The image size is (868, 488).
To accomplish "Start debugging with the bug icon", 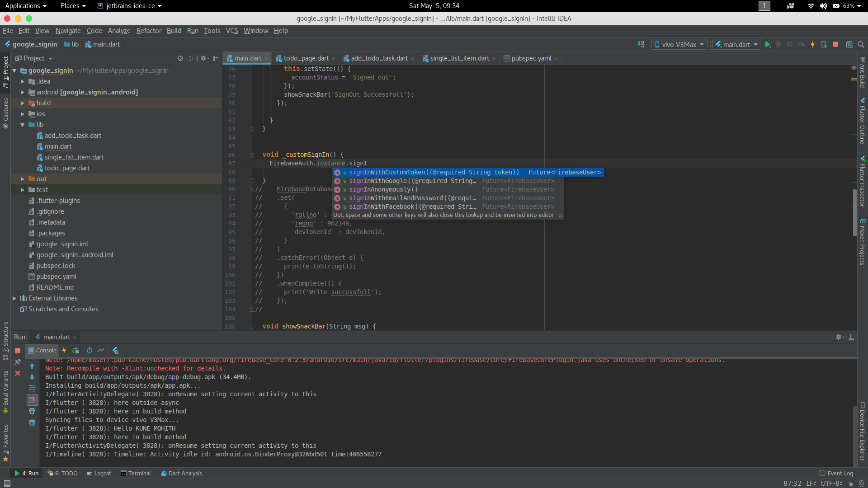I will pyautogui.click(x=779, y=44).
